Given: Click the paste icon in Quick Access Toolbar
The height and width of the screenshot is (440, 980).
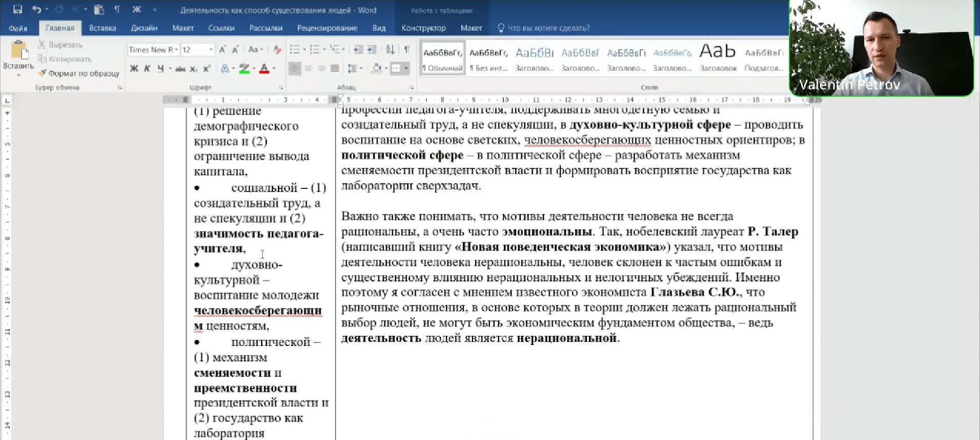Looking at the screenshot, I should tap(99, 9).
